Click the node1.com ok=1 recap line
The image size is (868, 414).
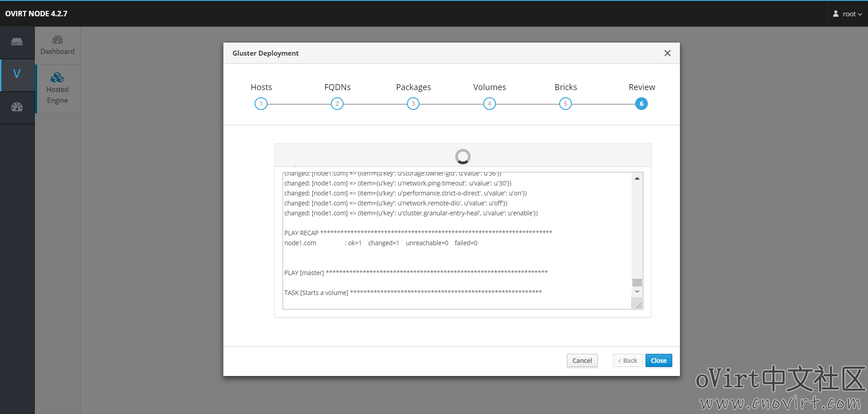381,243
